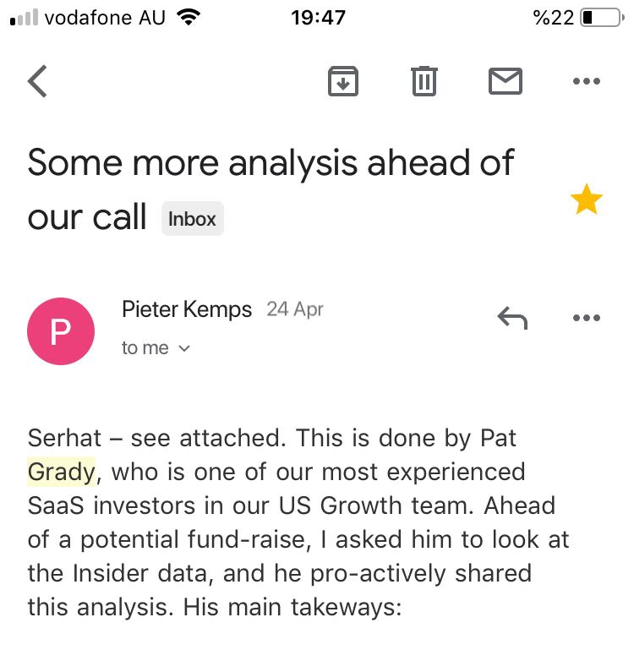The image size is (634, 672).
Task: Tap the Inbox label chip
Action: pyautogui.click(x=192, y=219)
